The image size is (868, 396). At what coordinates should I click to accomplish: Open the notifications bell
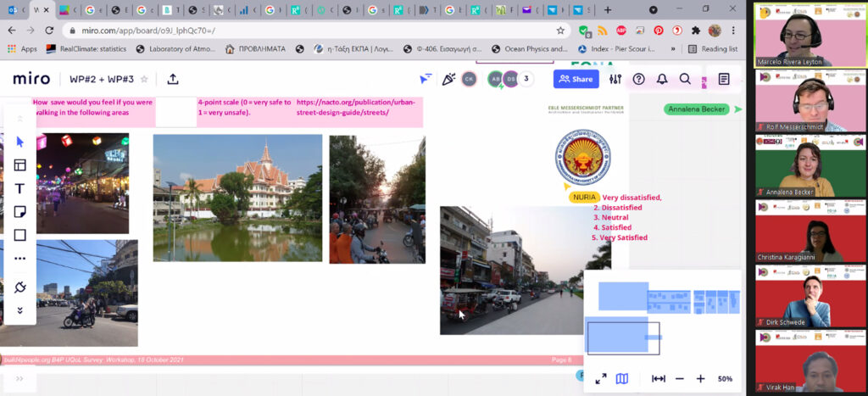pos(662,79)
